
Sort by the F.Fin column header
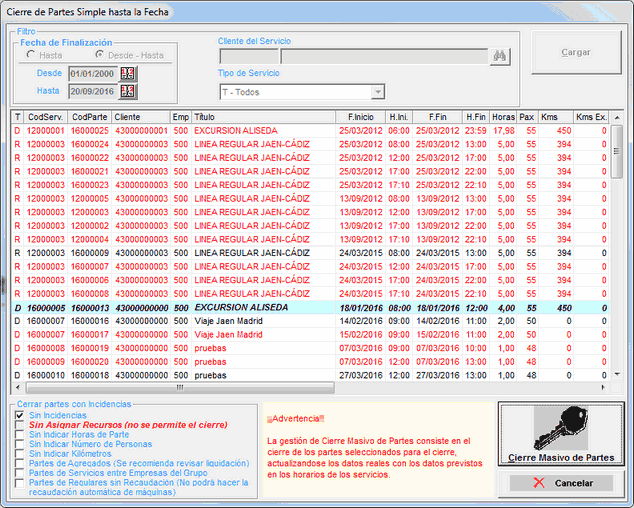pyautogui.click(x=437, y=117)
